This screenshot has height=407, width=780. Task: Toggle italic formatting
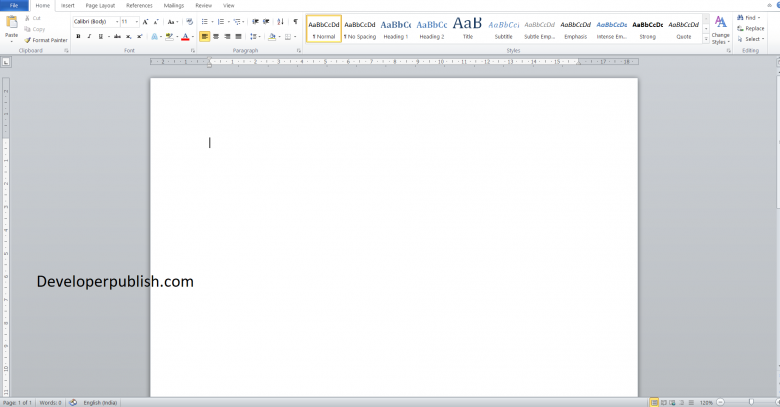point(89,36)
